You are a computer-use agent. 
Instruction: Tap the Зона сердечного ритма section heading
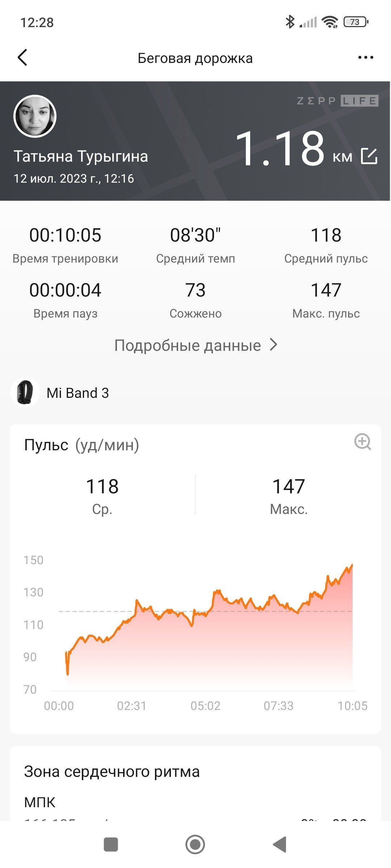tap(112, 771)
